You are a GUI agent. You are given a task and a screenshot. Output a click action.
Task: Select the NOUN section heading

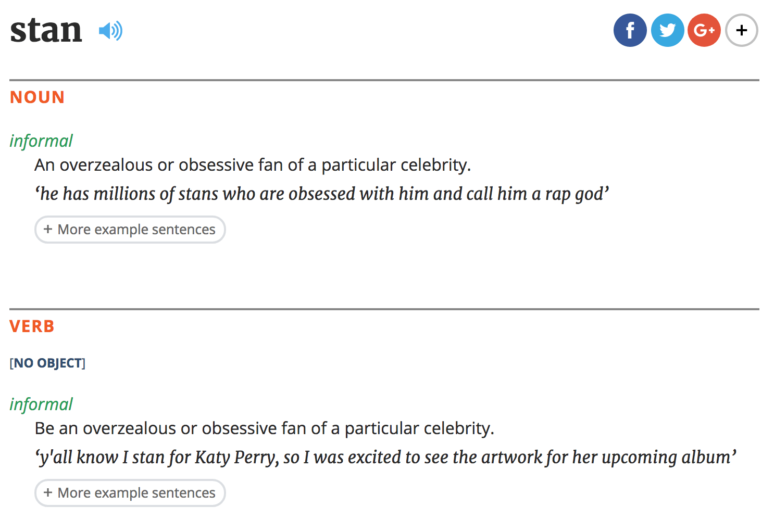pyautogui.click(x=37, y=97)
